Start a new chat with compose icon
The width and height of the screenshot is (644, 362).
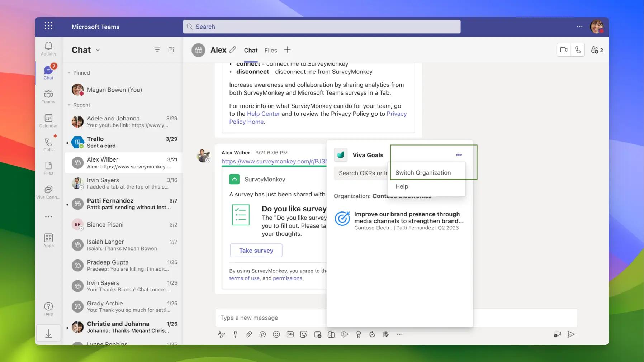pos(171,49)
